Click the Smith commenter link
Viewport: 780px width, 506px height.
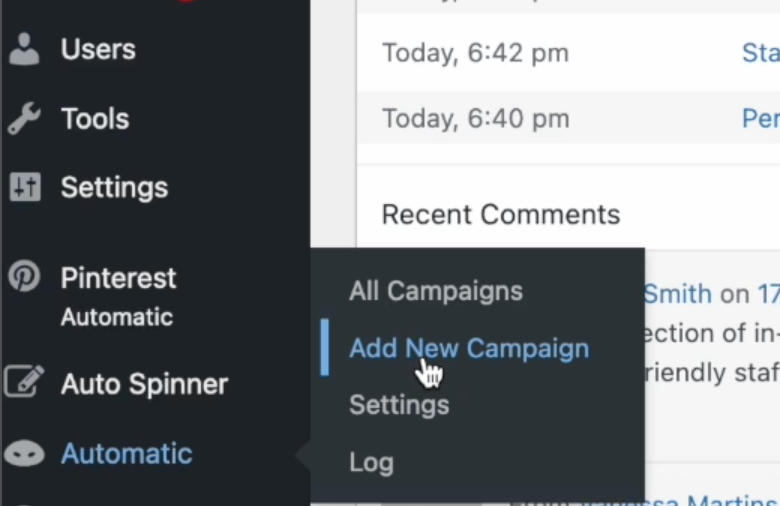tap(678, 294)
